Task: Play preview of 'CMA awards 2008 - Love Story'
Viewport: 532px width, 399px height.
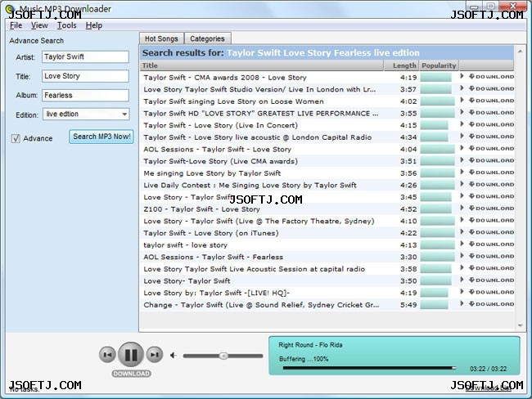Action: [x=462, y=76]
